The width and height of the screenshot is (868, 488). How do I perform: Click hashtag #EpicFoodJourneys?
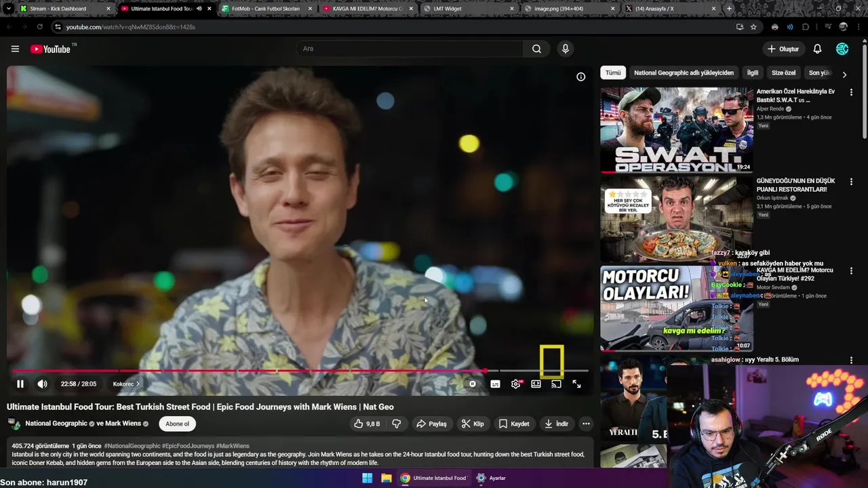click(188, 446)
